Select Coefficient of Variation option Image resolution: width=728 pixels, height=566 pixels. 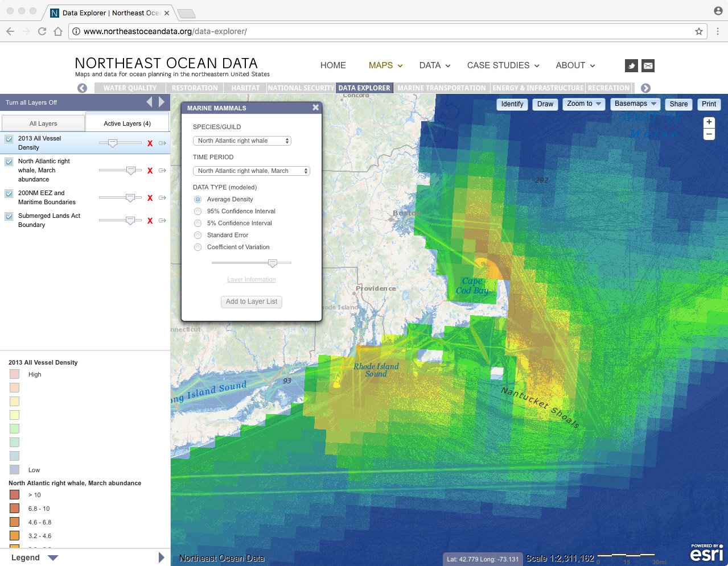[x=198, y=247]
